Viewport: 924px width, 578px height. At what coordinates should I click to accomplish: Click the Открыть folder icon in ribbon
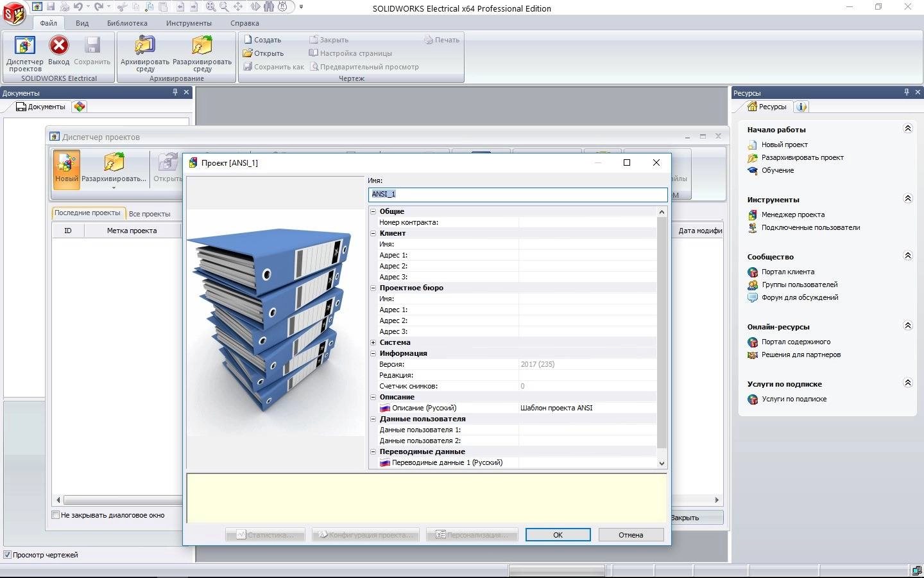click(248, 53)
